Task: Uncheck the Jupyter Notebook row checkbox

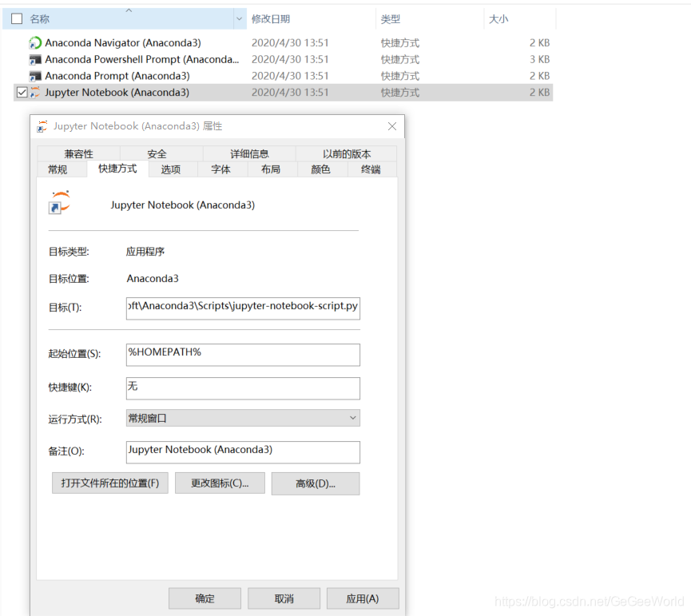Action: point(22,93)
